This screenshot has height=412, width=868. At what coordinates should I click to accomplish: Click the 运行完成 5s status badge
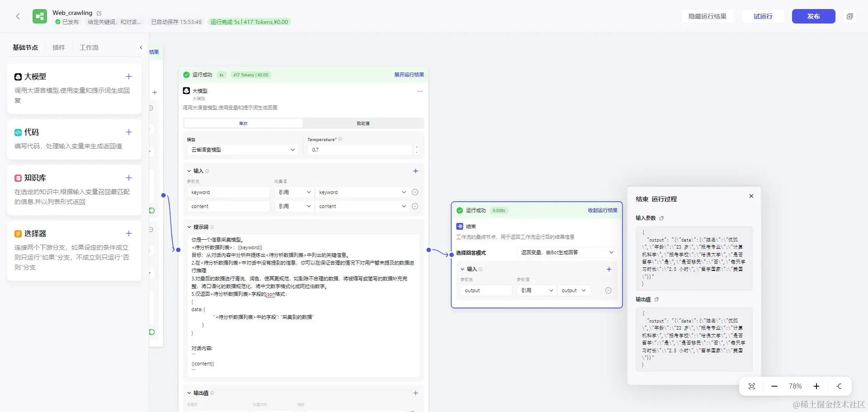249,22
